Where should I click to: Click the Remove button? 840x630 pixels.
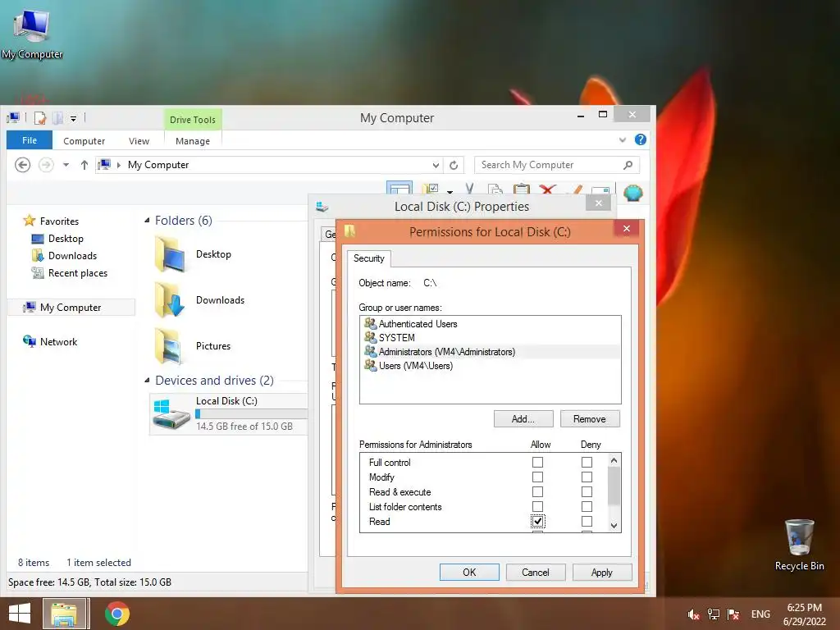(x=589, y=419)
